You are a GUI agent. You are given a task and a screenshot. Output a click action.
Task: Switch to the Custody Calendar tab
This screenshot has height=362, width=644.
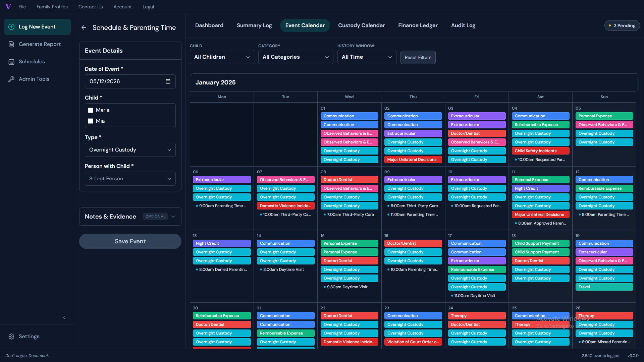coord(361,25)
